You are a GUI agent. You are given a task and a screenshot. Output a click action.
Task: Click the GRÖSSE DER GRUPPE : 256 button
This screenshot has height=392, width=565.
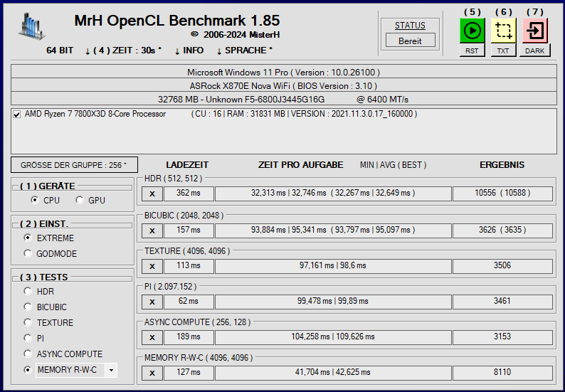(x=74, y=165)
